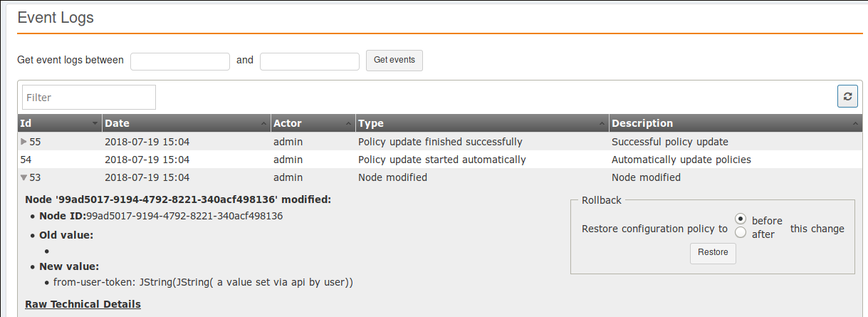Click the Filter text box
Viewport: 868px width, 317px height.
(x=89, y=98)
